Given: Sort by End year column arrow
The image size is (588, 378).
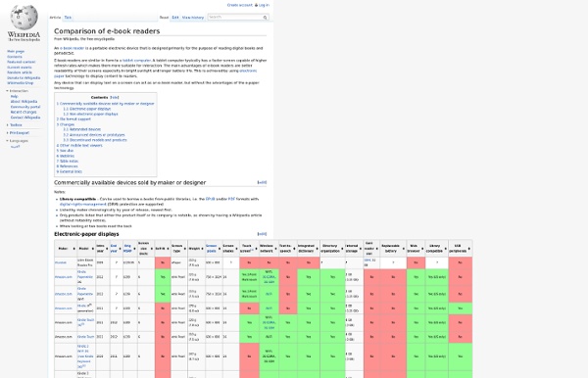Looking at the screenshot, I should coord(120,249).
